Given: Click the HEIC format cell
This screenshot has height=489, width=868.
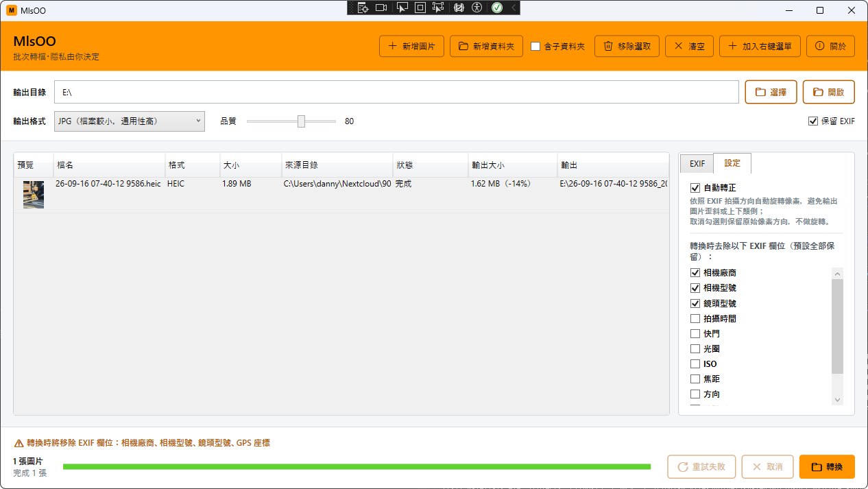Looking at the screenshot, I should [176, 184].
